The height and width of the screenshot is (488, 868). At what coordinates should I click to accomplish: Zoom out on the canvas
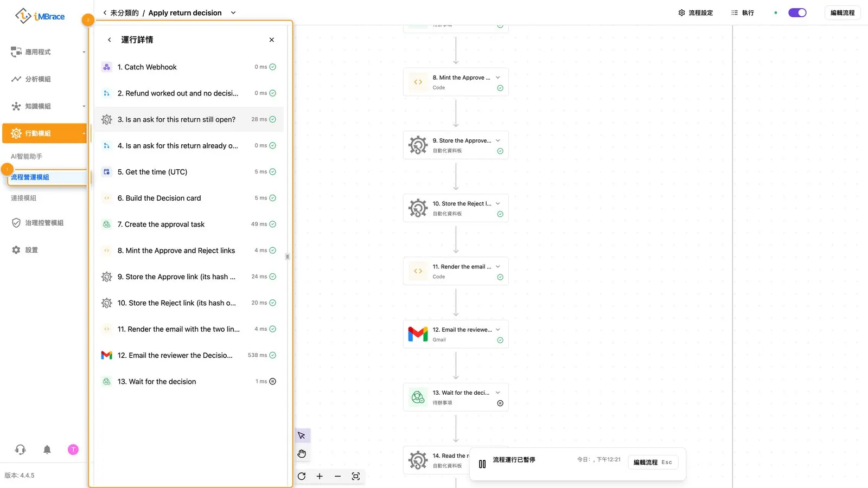pyautogui.click(x=337, y=476)
